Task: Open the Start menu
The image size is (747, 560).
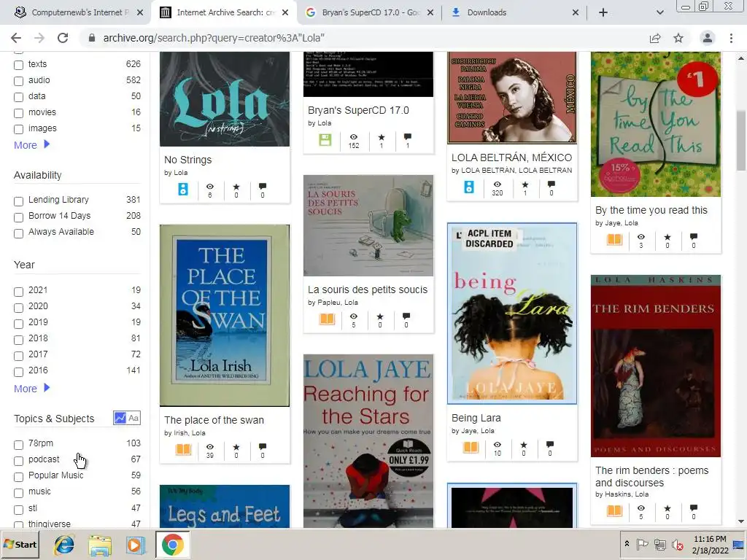Action: 20,545
